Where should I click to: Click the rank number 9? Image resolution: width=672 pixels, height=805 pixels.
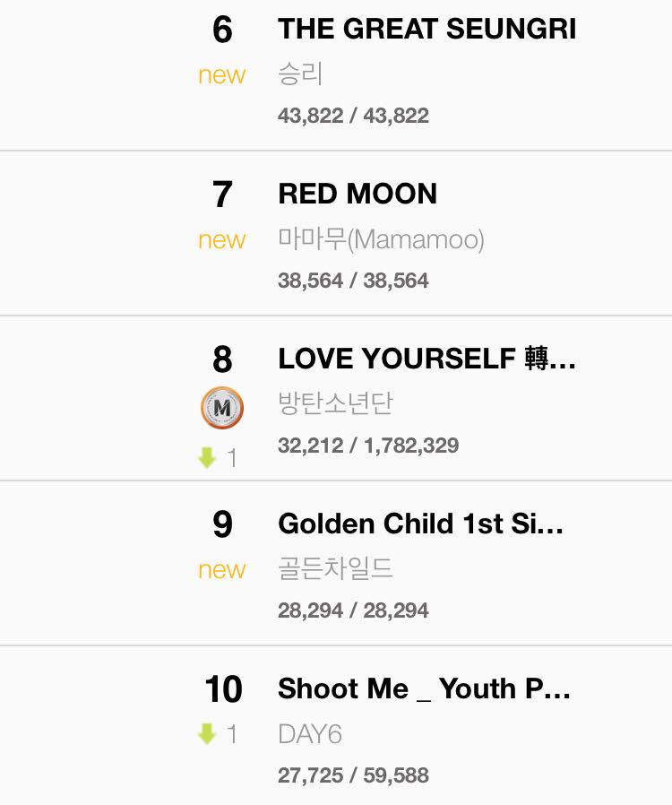coord(222,524)
